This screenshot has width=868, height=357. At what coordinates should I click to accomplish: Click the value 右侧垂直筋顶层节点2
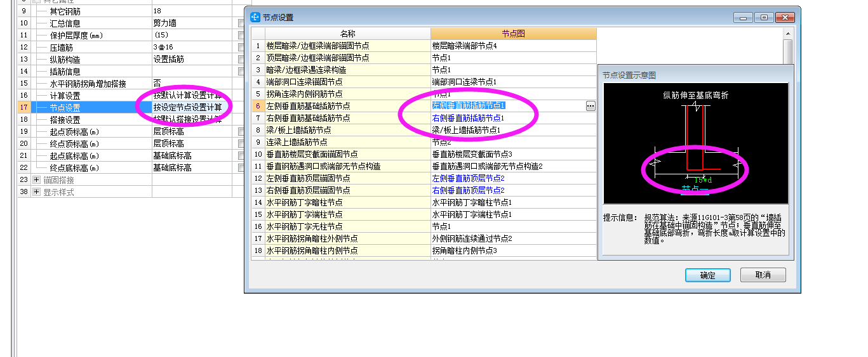coord(468,190)
